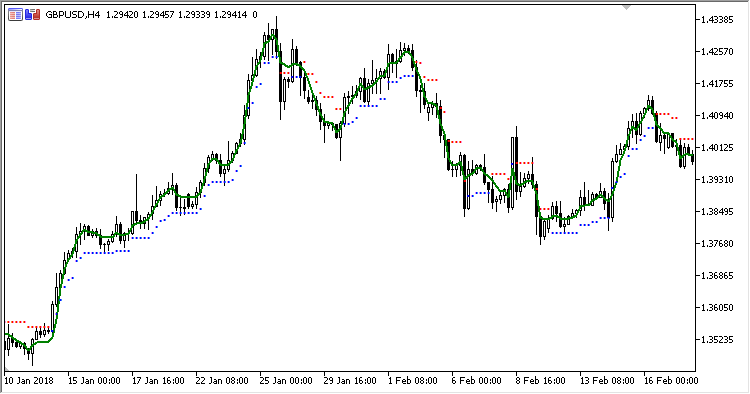Screen dimensions: 750x394
Task: Click the 1.36050 price scale label
Action: point(717,307)
